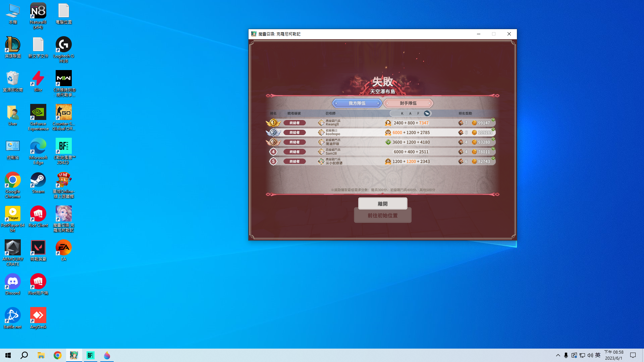Click the gold first-place rank medal
Screen dimensions: 644x362
273,123
